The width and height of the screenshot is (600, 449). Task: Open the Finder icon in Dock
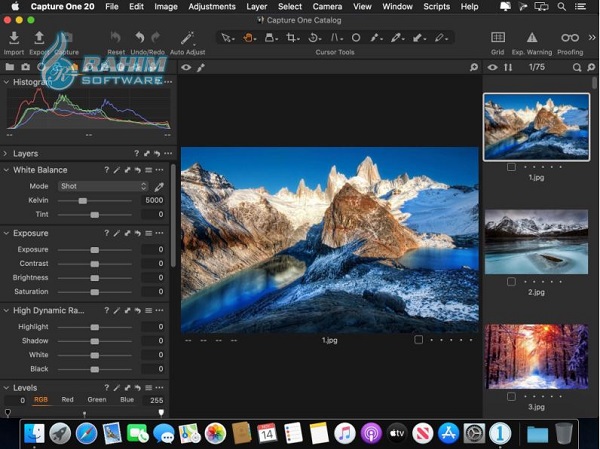[35, 433]
